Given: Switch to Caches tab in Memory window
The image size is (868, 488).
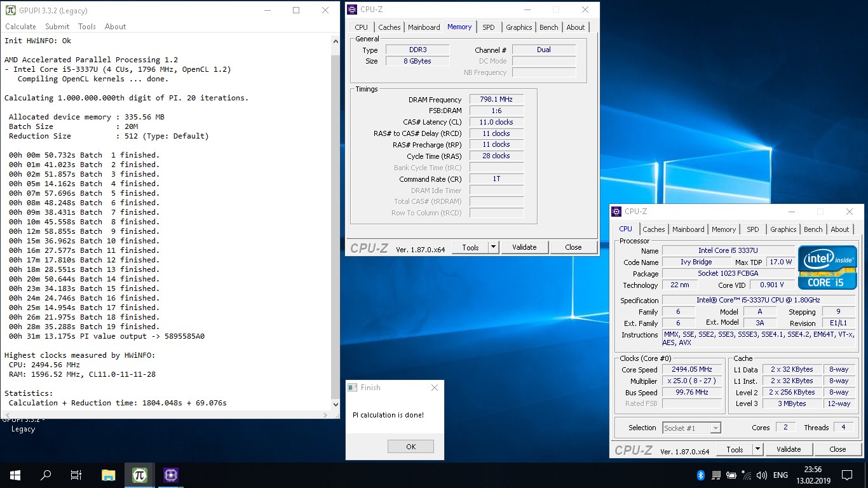Looking at the screenshot, I should point(389,27).
